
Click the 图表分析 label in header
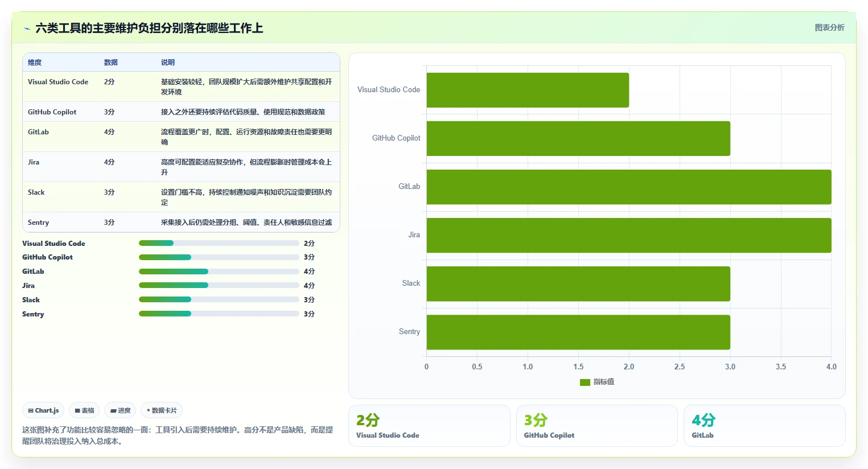(829, 27)
